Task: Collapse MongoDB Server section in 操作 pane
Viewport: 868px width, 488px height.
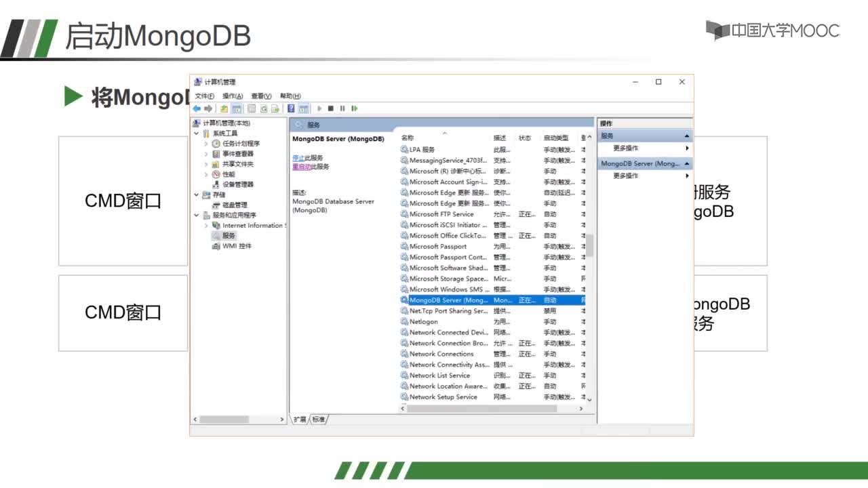Action: (686, 164)
